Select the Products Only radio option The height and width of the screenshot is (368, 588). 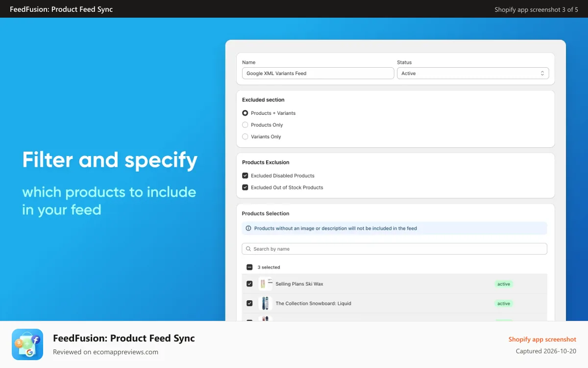(x=245, y=125)
